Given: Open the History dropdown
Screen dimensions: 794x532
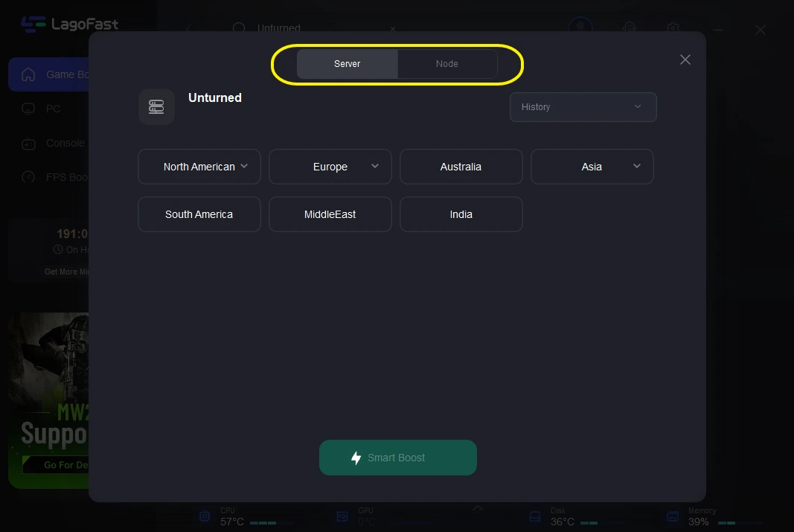Looking at the screenshot, I should pyautogui.click(x=583, y=107).
